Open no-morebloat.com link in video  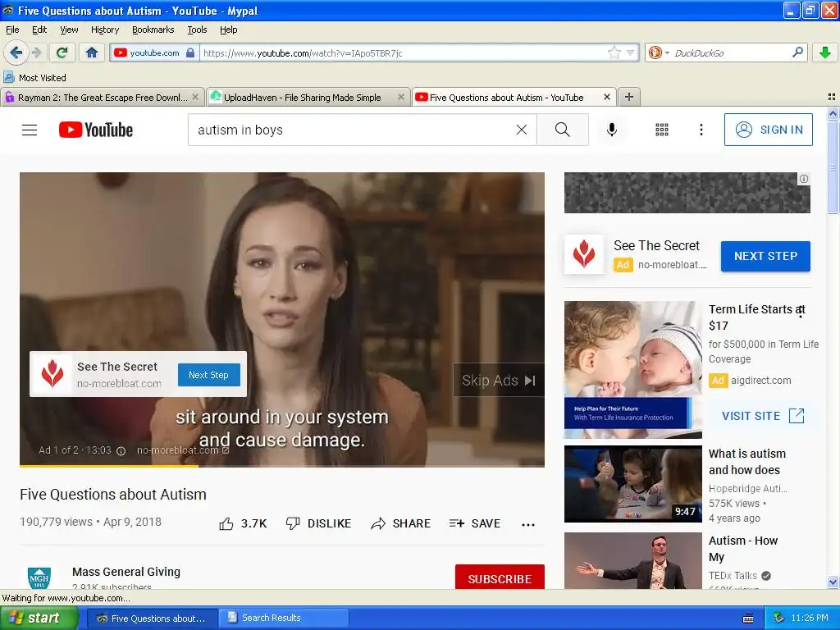click(183, 450)
